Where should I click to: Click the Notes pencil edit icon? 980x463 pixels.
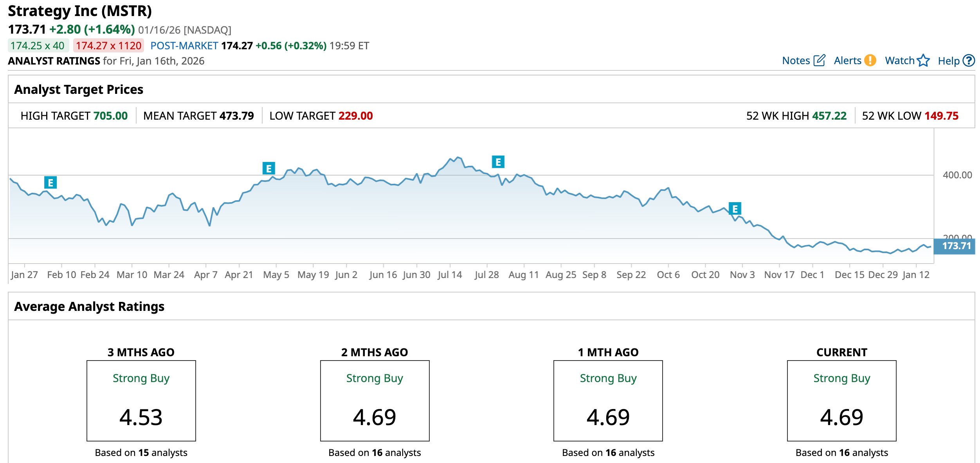coord(819,61)
